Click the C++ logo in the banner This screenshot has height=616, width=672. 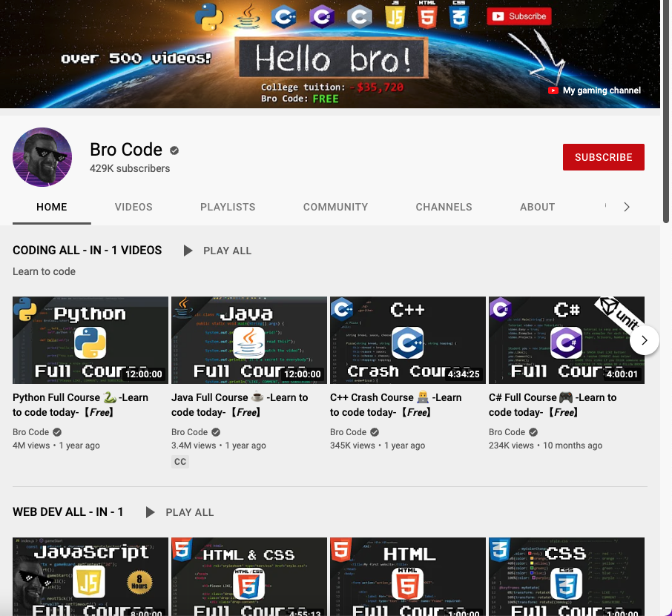coord(284,17)
